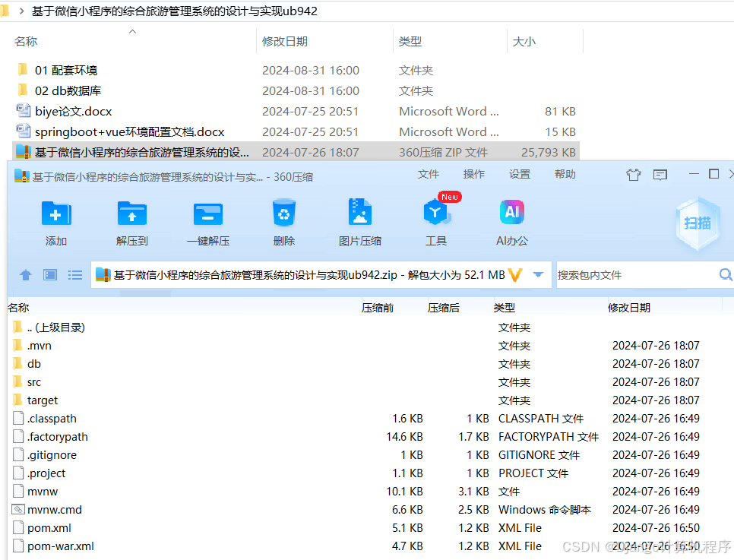The image size is (734, 560).
Task: Click the 一键解压 one-click extract icon
Action: coord(207,222)
